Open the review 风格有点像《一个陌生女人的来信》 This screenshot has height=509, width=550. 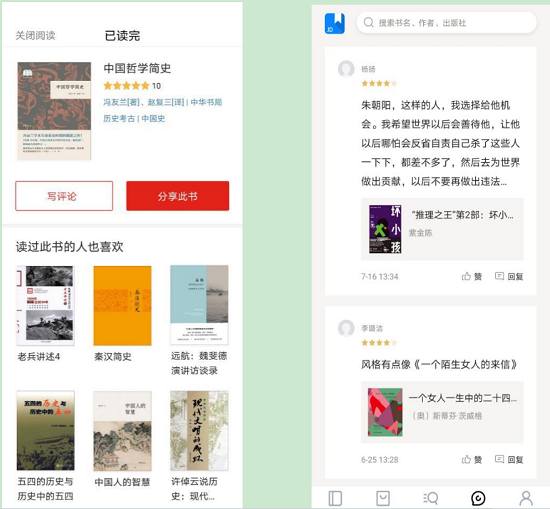click(x=439, y=364)
